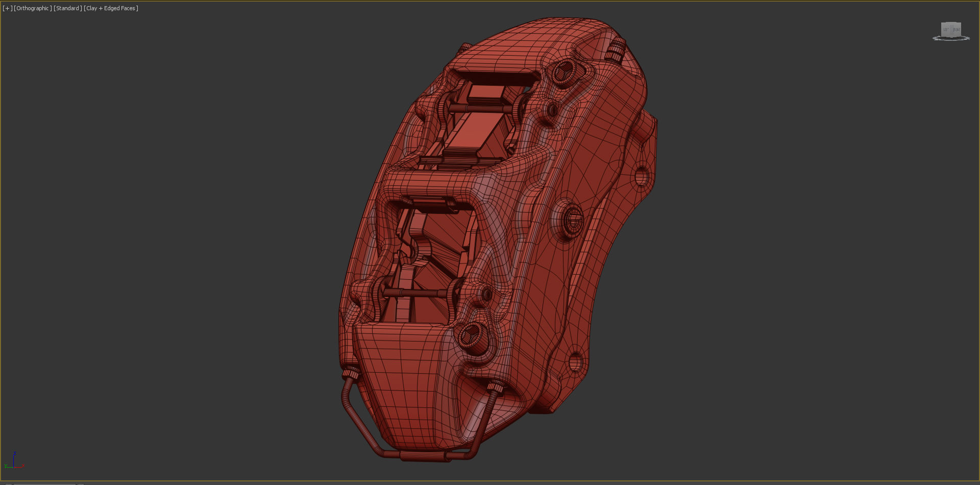The image size is (980, 485).
Task: Open the Standard shading label menu
Action: [x=68, y=8]
